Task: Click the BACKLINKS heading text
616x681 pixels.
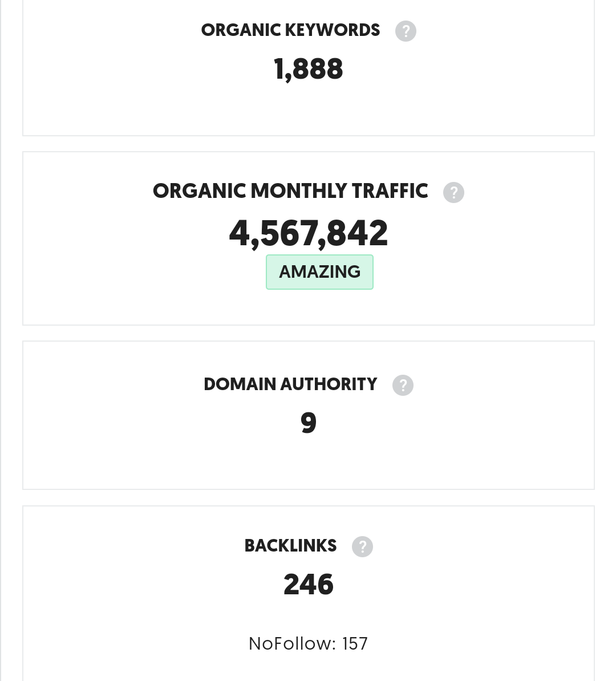Action: [290, 546]
